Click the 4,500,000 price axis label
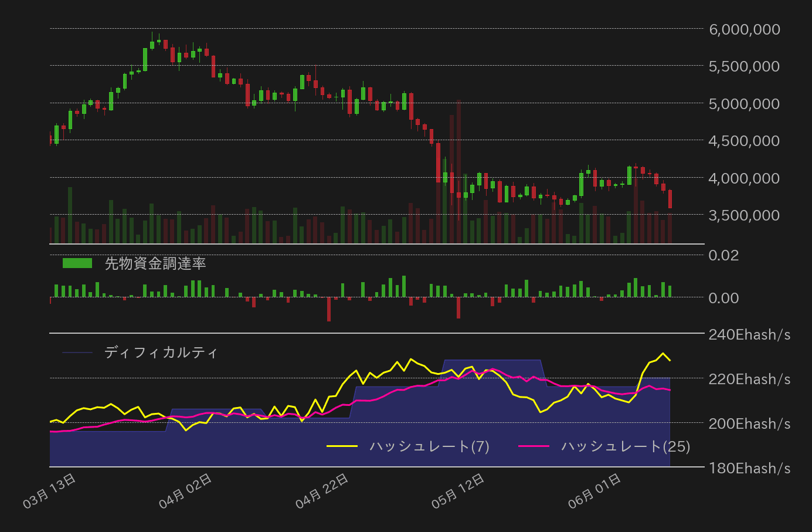This screenshot has width=812, height=532. coord(743,140)
